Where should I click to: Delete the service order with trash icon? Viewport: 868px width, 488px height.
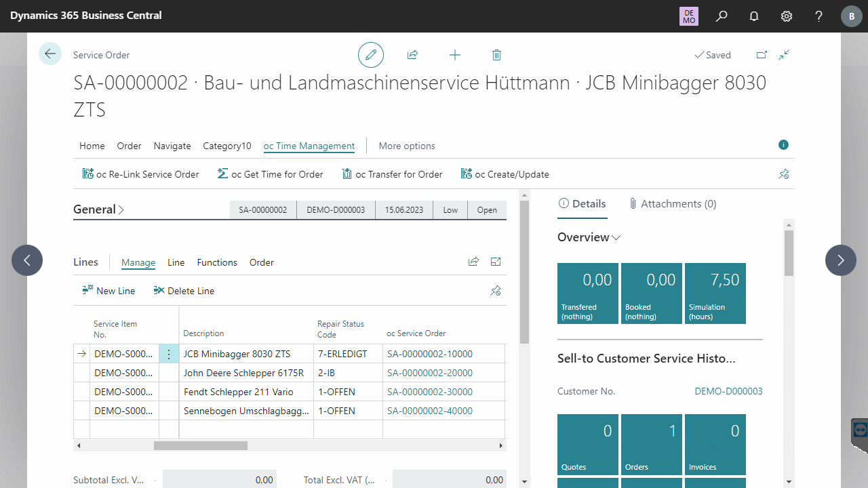click(x=496, y=55)
